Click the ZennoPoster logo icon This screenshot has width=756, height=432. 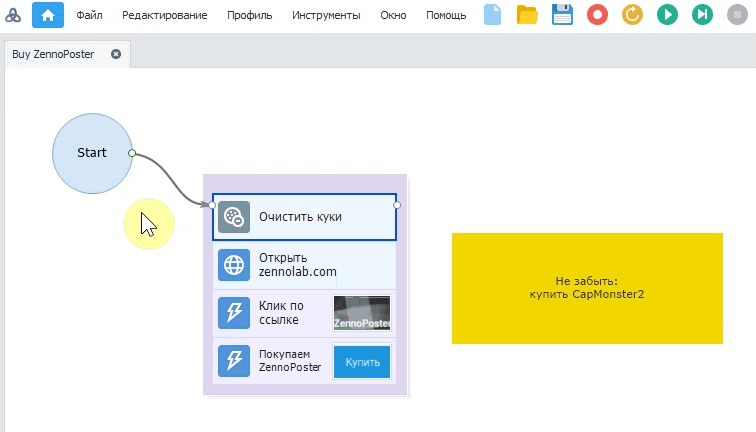pyautogui.click(x=13, y=15)
